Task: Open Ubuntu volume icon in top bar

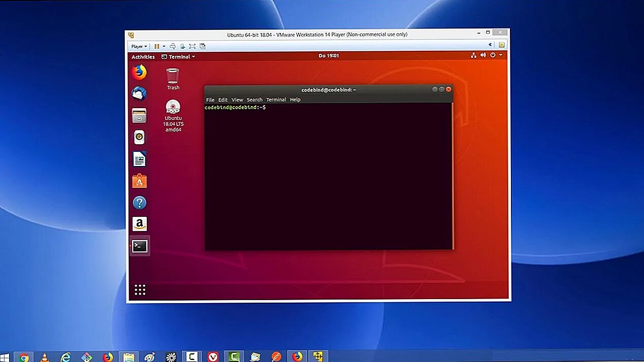Action: point(483,55)
